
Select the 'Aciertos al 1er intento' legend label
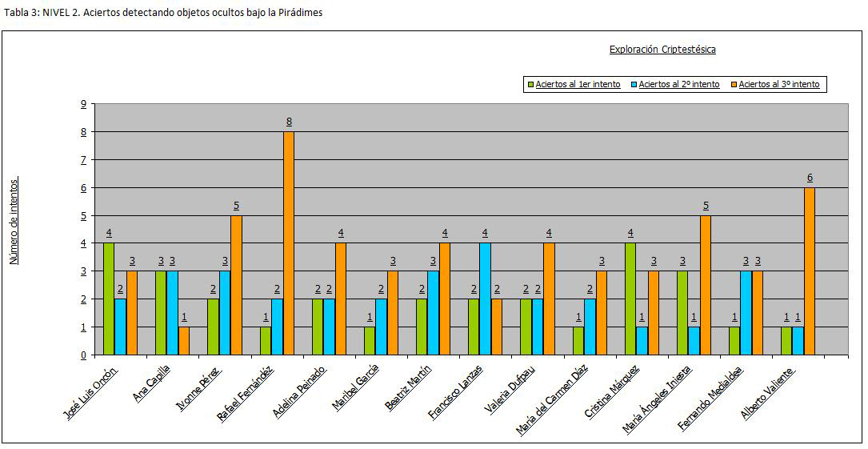coord(578,84)
